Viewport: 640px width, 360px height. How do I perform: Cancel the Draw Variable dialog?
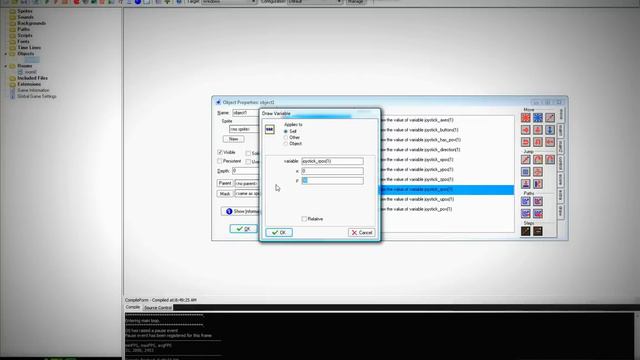[x=362, y=232]
